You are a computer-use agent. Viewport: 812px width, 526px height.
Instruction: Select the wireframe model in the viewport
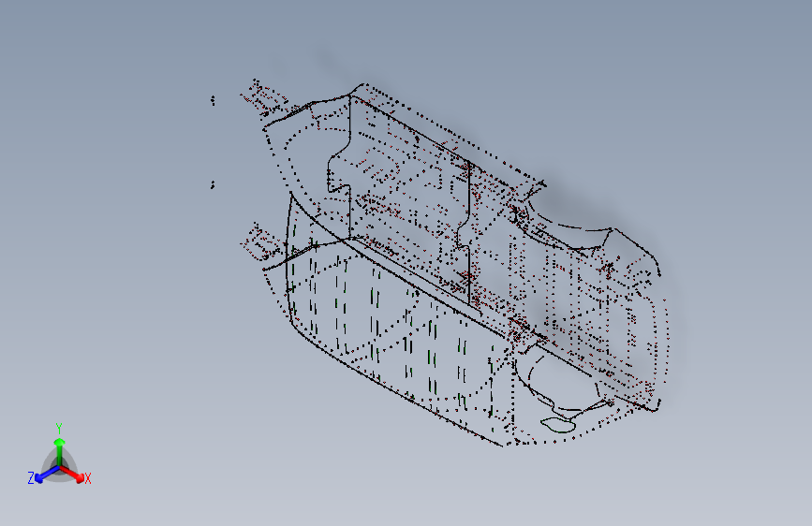pos(440,264)
